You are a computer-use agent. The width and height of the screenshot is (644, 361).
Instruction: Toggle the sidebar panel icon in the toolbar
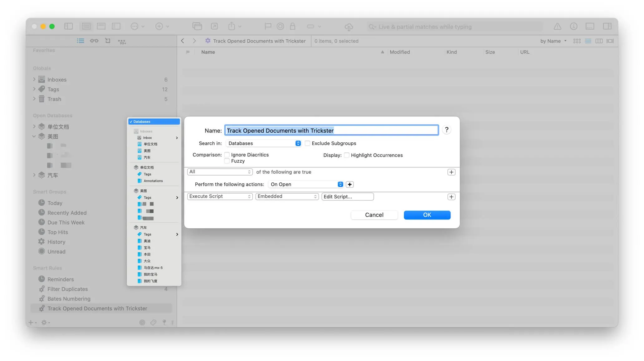tap(68, 27)
